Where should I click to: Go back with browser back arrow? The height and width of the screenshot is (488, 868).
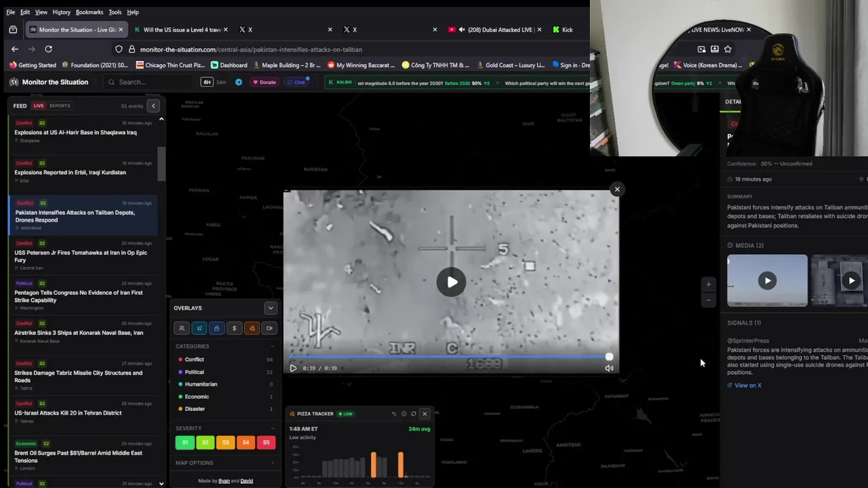click(15, 49)
